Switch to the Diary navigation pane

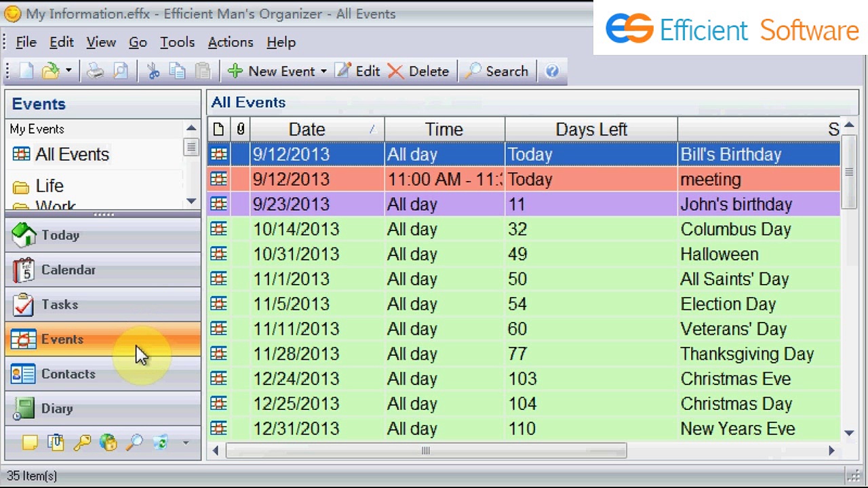point(103,409)
